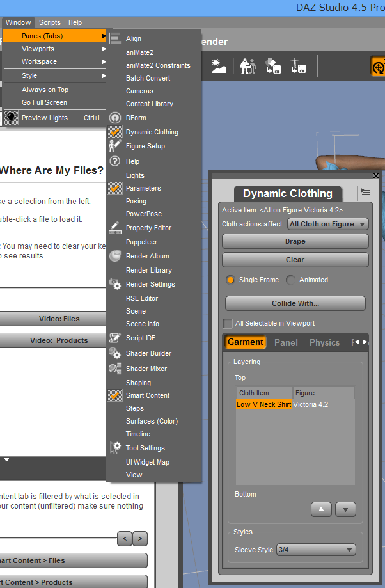Image resolution: width=385 pixels, height=588 pixels.
Task: Click the two figures toolbar icon
Action: tap(247, 66)
